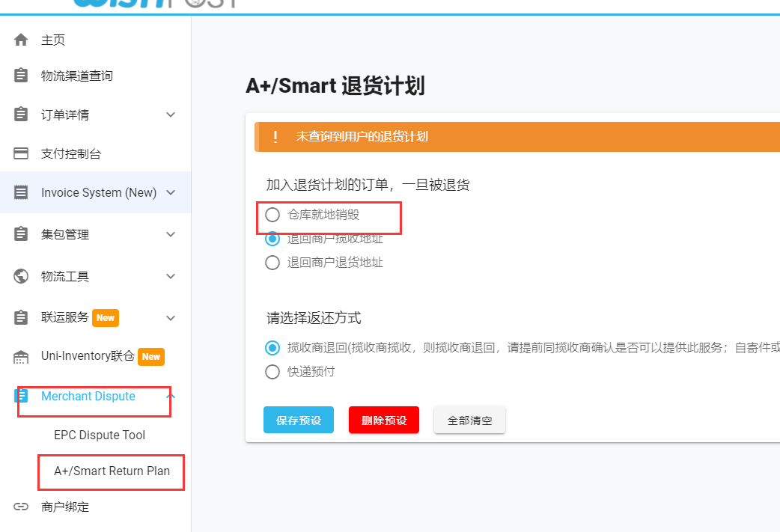Screen dimensions: 780x532
Task: Click the exclamation icon in the orange alert
Action: pyautogui.click(x=275, y=137)
